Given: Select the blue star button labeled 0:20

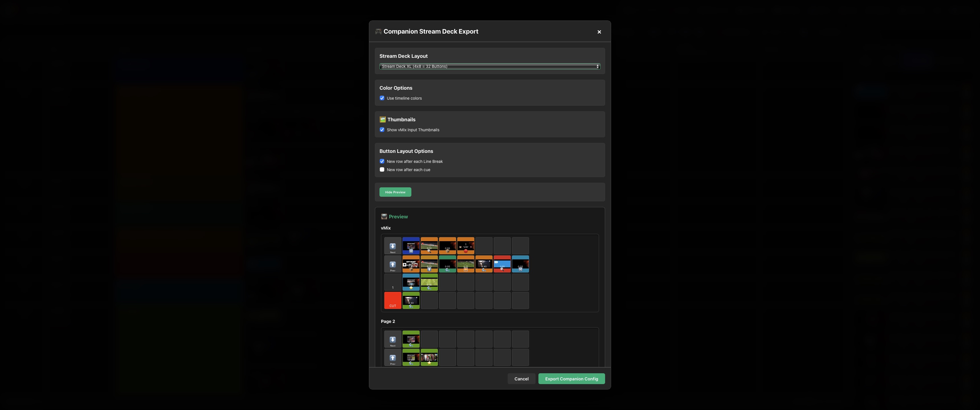Looking at the screenshot, I should (411, 282).
